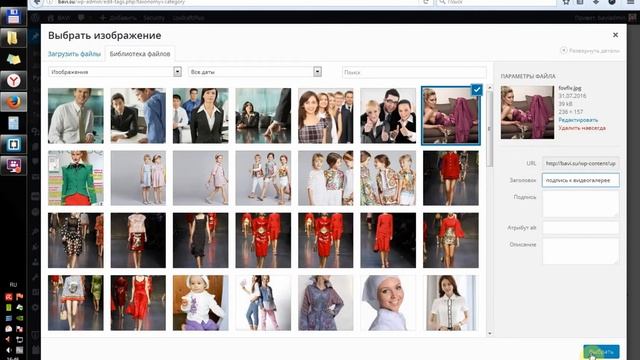This screenshot has width=640, height=360.
Task: Select the purple-blue coat thumbnail
Action: (326, 303)
